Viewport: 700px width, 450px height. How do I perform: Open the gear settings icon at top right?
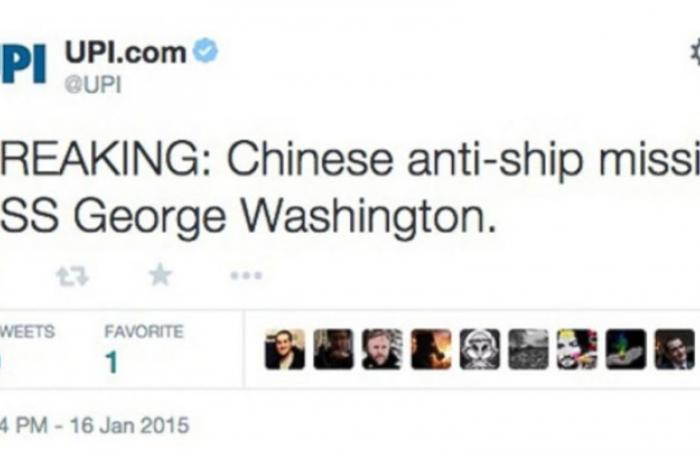[695, 53]
